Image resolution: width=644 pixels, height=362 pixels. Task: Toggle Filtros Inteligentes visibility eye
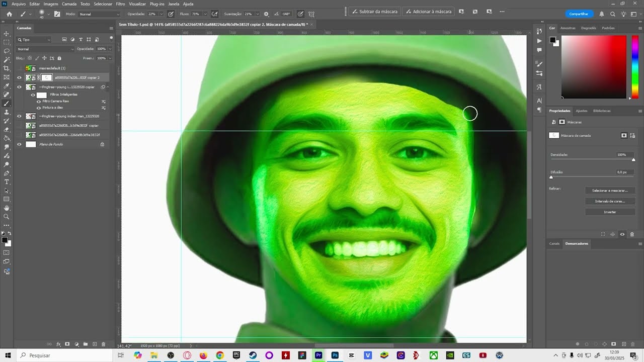pyautogui.click(x=33, y=95)
